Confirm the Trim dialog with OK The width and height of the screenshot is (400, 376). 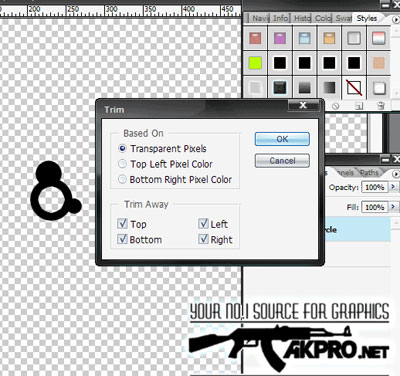click(x=282, y=139)
